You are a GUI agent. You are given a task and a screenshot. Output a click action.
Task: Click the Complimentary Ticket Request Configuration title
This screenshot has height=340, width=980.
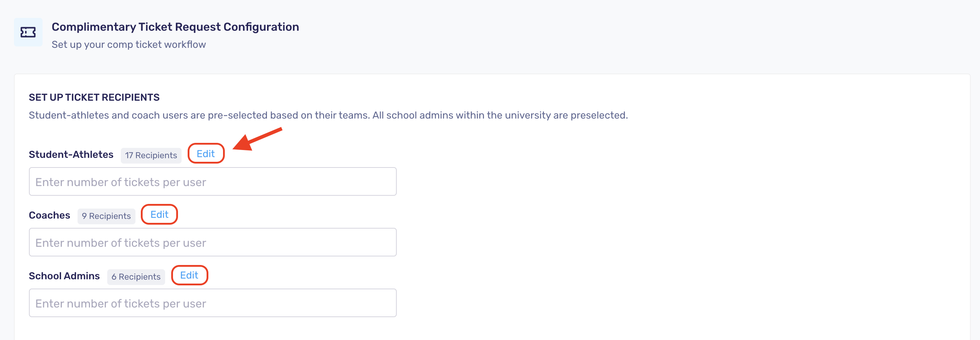[x=175, y=27]
